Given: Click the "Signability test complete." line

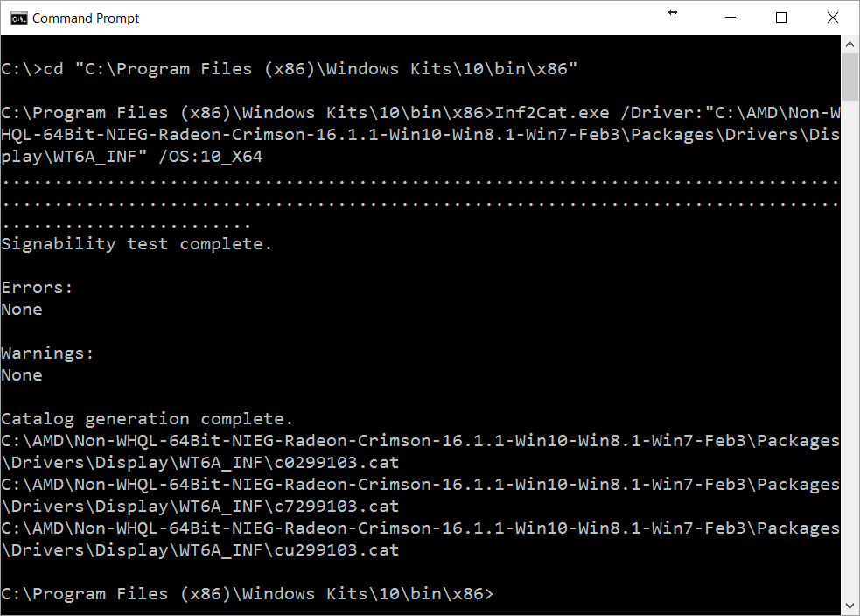Looking at the screenshot, I should tap(136, 244).
